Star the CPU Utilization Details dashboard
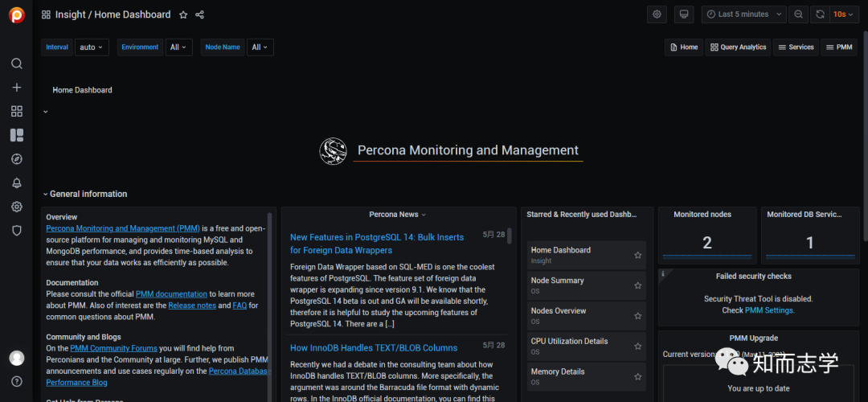Image resolution: width=868 pixels, height=402 pixels. pos(638,346)
